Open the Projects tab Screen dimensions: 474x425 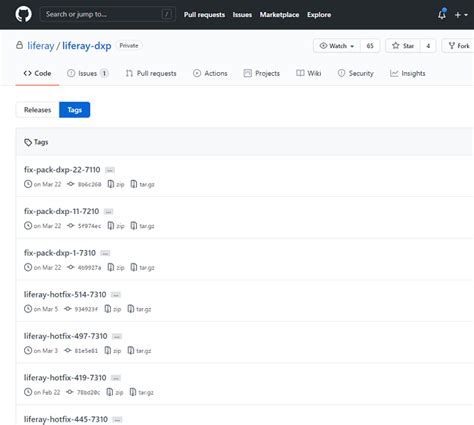pyautogui.click(x=262, y=73)
